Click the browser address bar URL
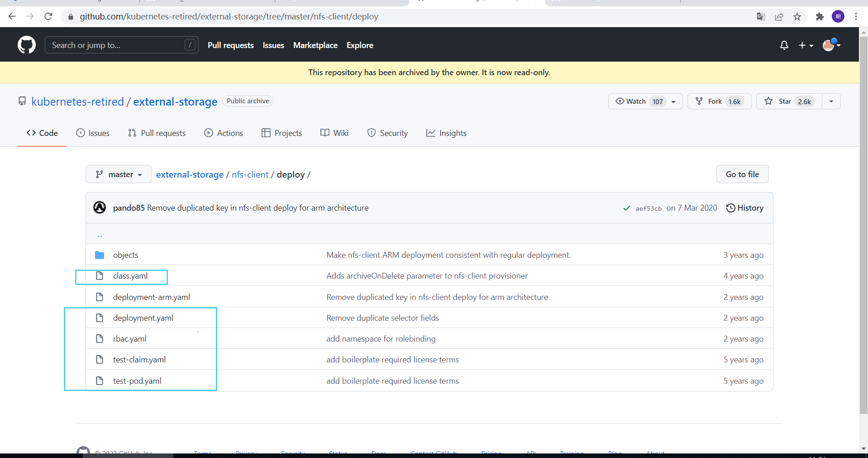868x458 pixels. tap(229, 17)
